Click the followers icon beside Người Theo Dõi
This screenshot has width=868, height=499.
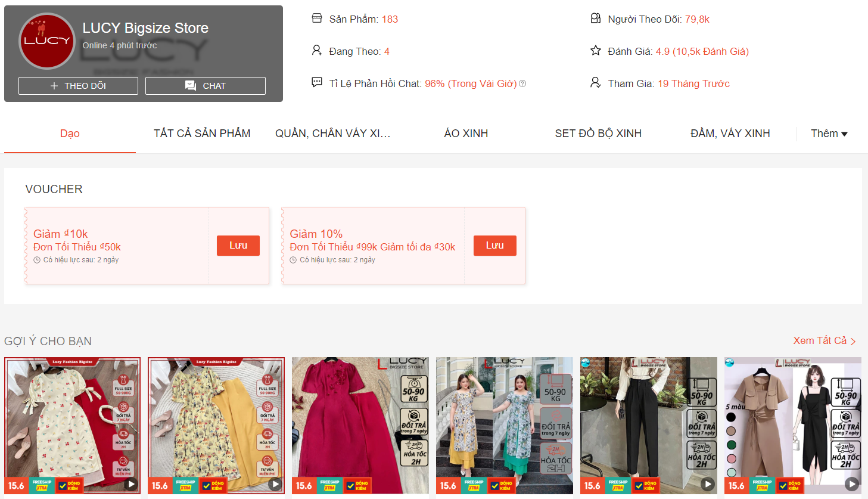595,18
